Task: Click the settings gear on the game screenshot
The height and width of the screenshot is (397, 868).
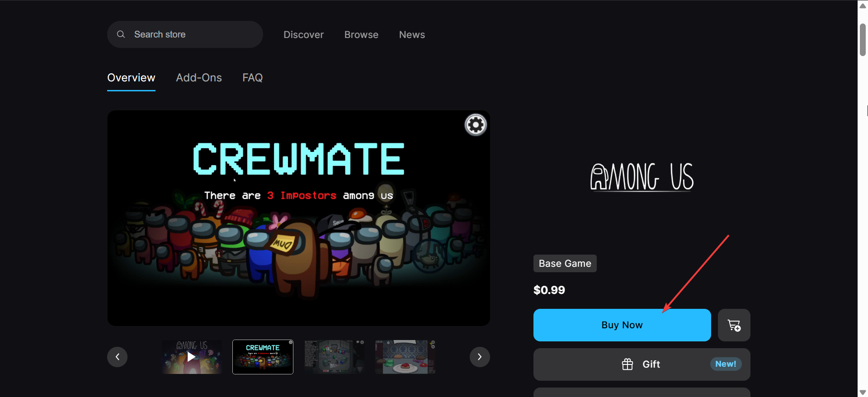Action: pos(476,125)
